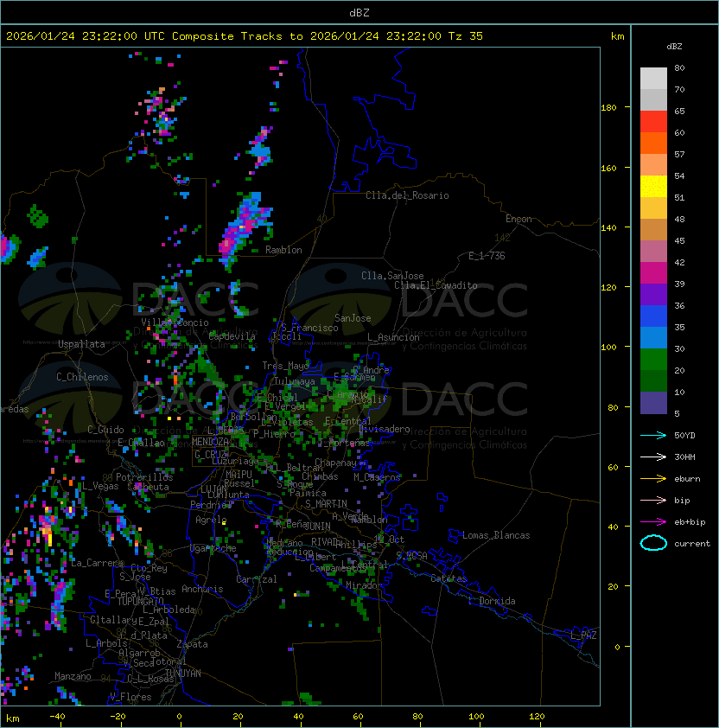The height and width of the screenshot is (728, 719).
Task: Click the cyan 50YD track arrow in legend
Action: pos(653,436)
